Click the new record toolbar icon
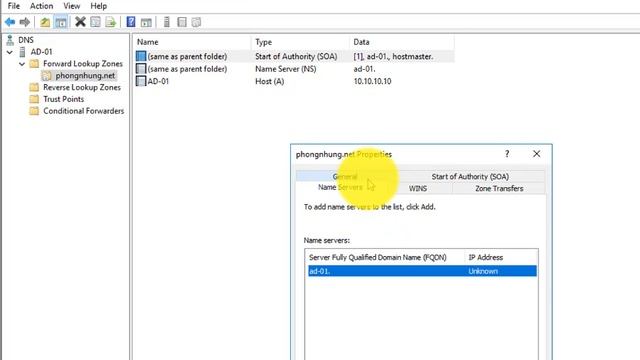The height and width of the screenshot is (360, 640). pyautogui.click(x=182, y=22)
